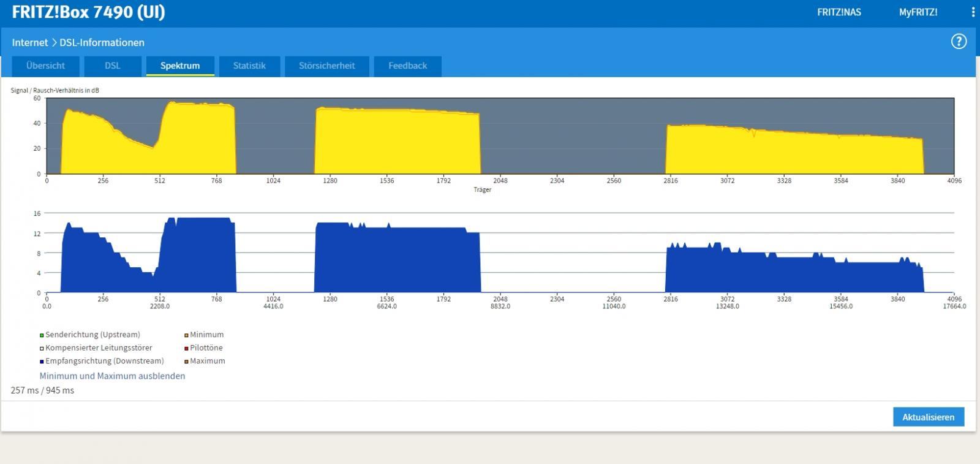Click the Kompensierter Leitungsstörer legend text
The width and height of the screenshot is (980, 464).
click(x=99, y=348)
